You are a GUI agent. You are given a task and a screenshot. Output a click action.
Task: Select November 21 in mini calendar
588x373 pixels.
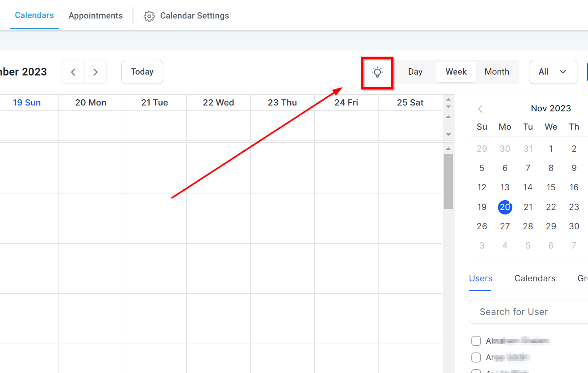528,207
